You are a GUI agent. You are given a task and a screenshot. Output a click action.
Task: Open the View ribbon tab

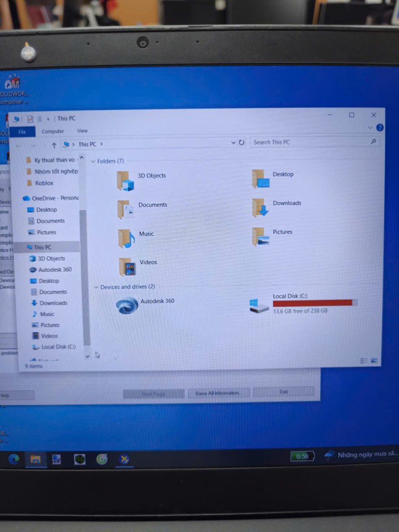coord(82,131)
